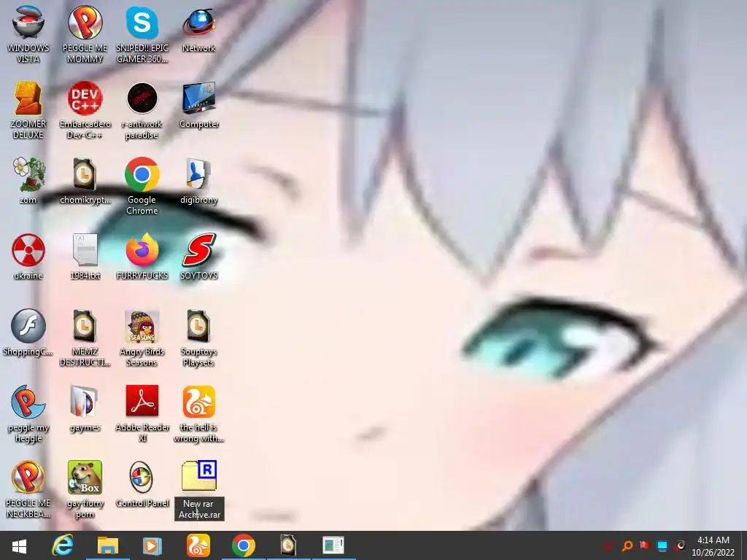
Task: Select the r-antiwork paradise icon
Action: tap(142, 109)
